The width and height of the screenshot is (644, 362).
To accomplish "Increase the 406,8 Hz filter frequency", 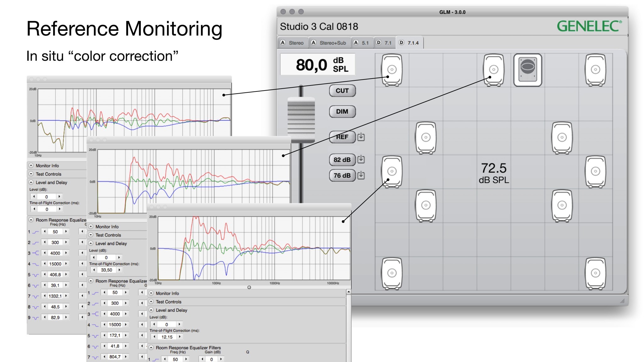I will click(x=66, y=275).
